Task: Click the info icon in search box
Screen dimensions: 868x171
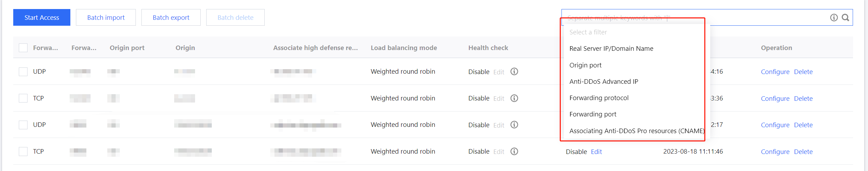Action: (x=834, y=17)
